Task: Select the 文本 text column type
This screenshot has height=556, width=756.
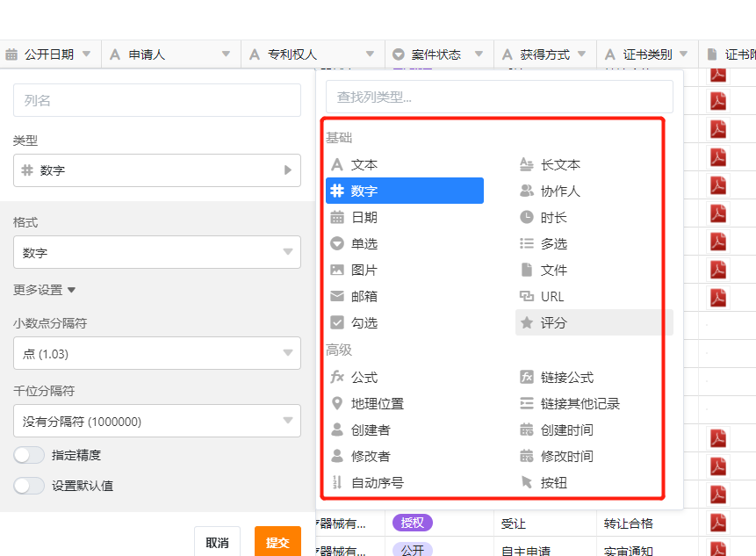Action: (x=364, y=165)
